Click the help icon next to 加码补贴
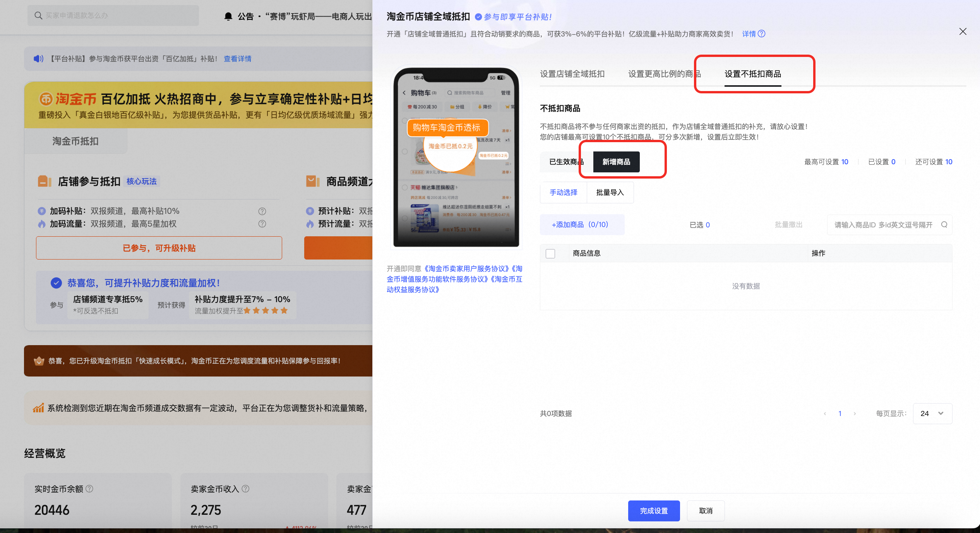 (x=262, y=211)
